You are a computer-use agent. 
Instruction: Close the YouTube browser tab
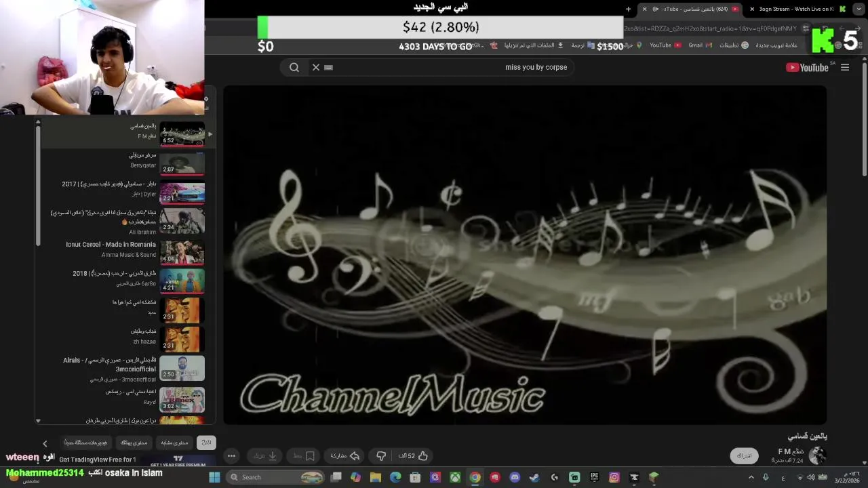pyautogui.click(x=644, y=9)
